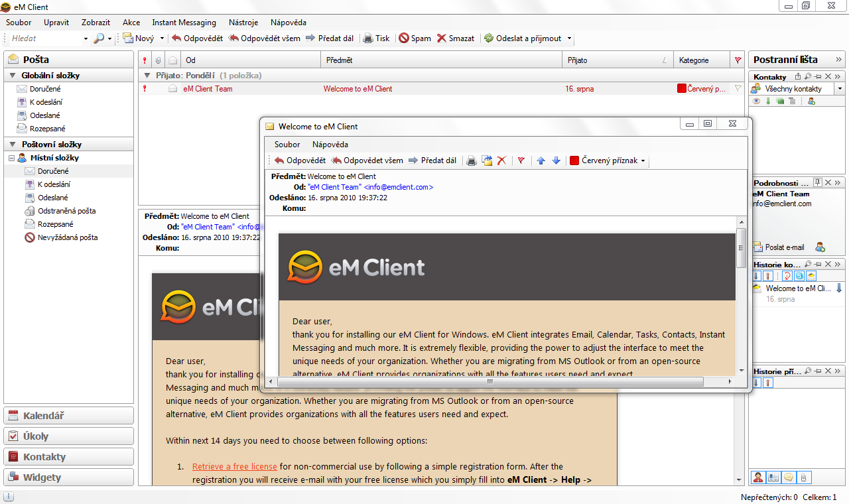Click add contact icon in Kontakty panel
This screenshot has height=504, width=849.
pos(811,101)
